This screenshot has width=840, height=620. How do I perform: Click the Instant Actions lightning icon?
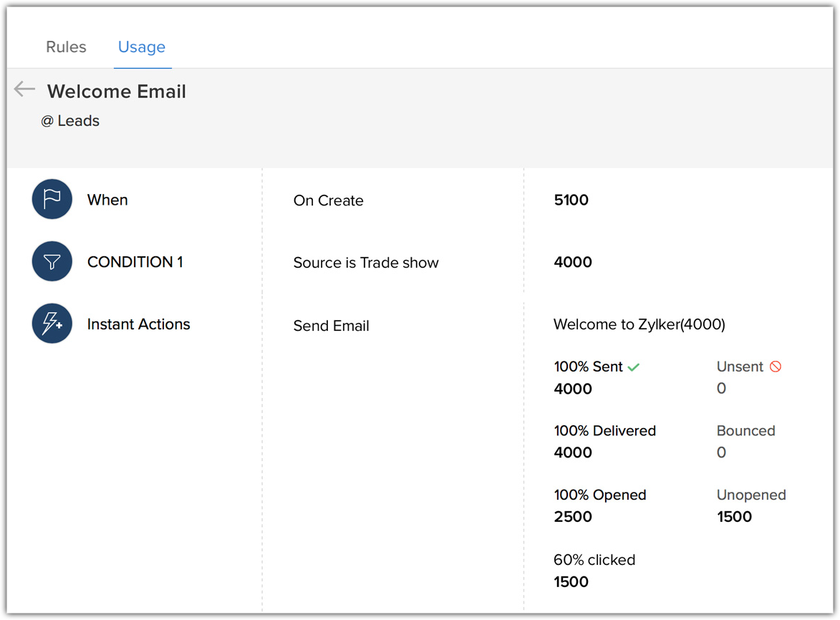[52, 324]
